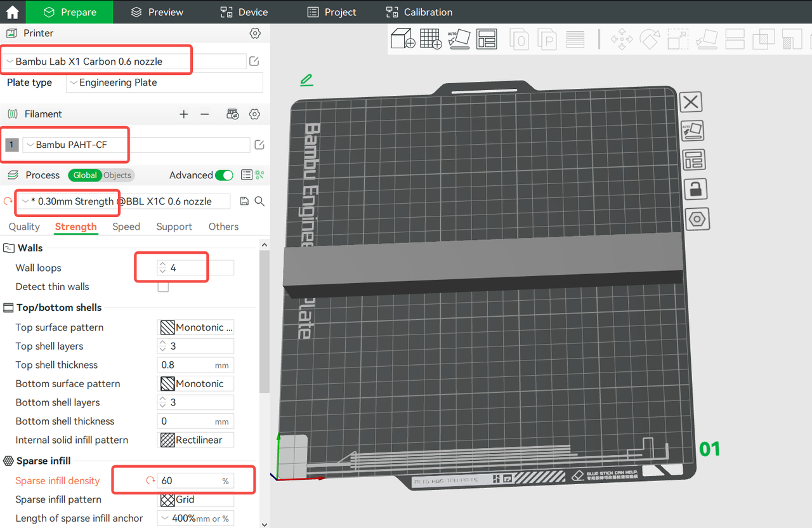Select the Cut tool

735,39
